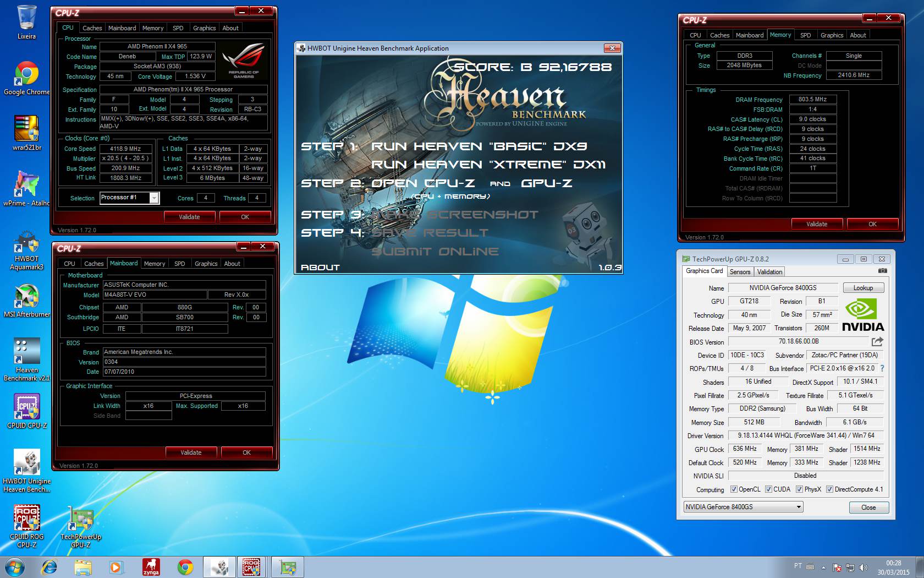The width and height of the screenshot is (924, 578).
Task: Click Submit Online in Heaven Benchmark
Action: pos(435,252)
